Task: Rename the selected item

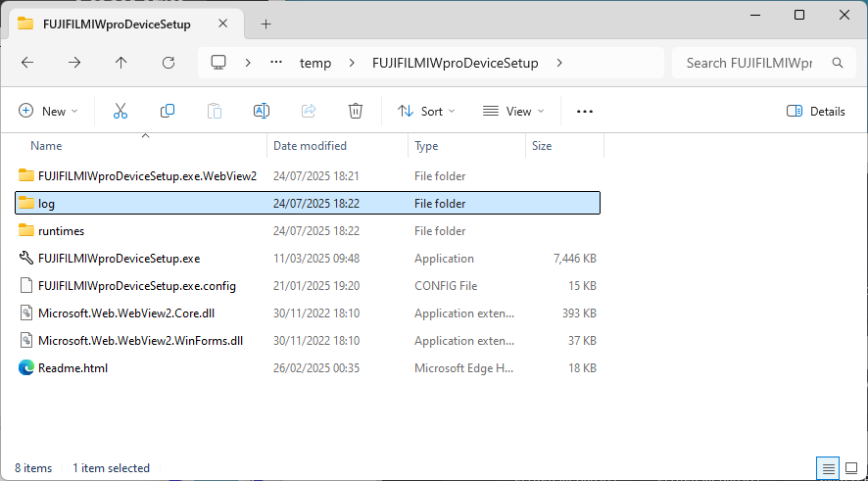Action: [262, 112]
